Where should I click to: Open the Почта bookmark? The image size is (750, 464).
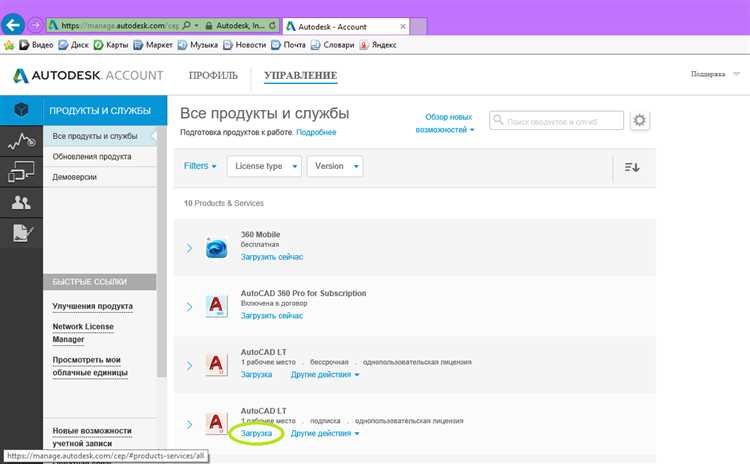[288, 45]
